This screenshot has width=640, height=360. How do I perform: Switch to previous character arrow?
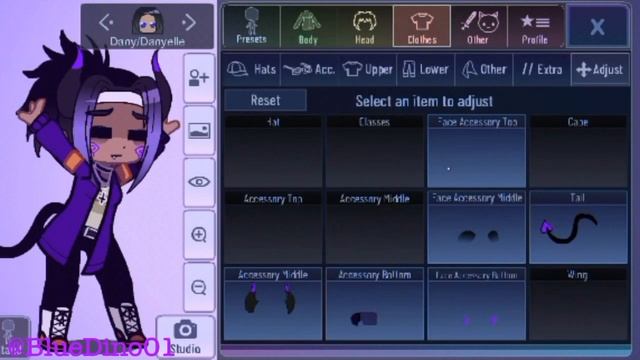coord(106,22)
